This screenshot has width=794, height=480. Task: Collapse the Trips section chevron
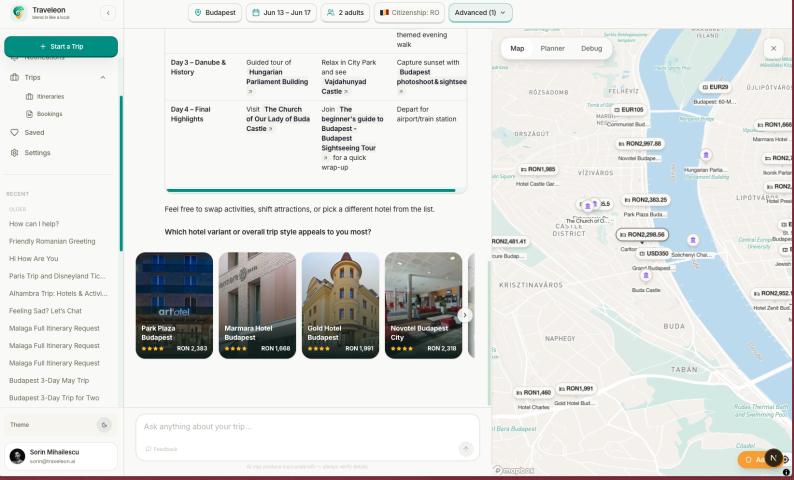coord(103,77)
